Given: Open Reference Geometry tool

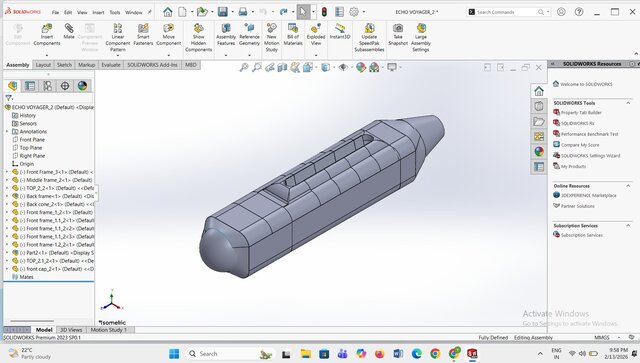Looking at the screenshot, I should 249,34.
